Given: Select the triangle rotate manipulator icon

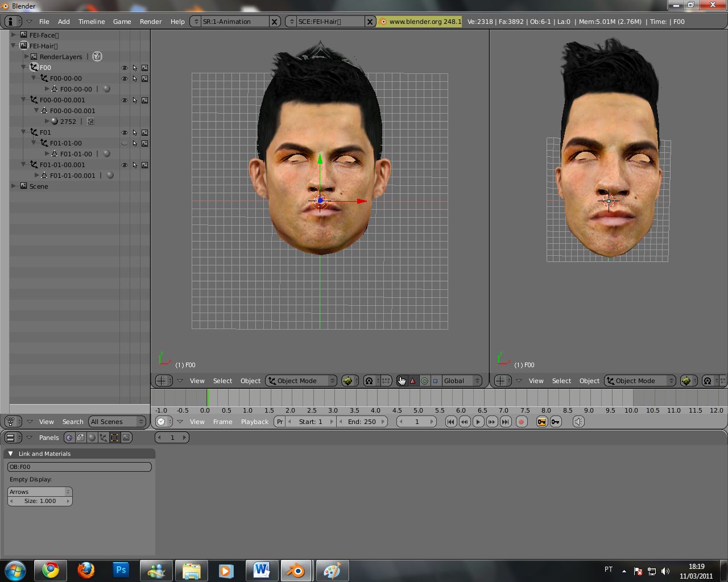Looking at the screenshot, I should (413, 381).
